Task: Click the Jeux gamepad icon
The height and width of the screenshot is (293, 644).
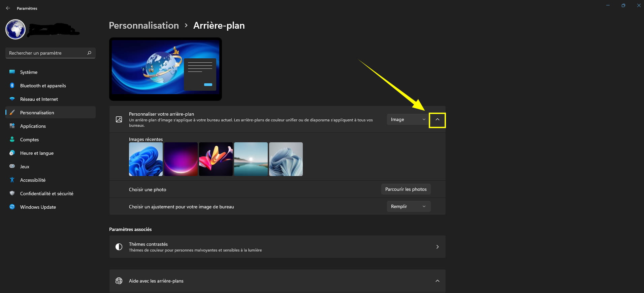Action: click(x=12, y=166)
